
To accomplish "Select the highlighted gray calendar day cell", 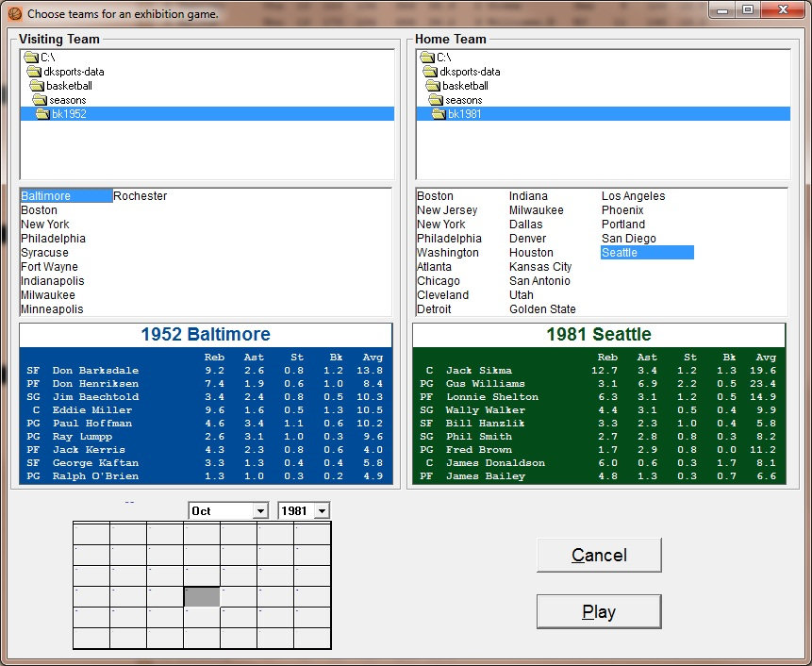I will coord(202,597).
